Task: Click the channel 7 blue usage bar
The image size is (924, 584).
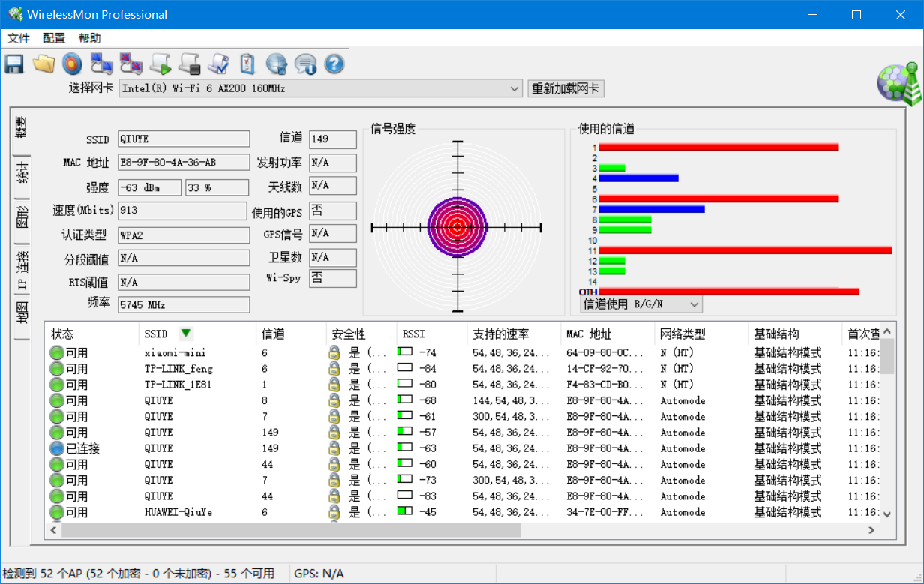Action: click(652, 209)
